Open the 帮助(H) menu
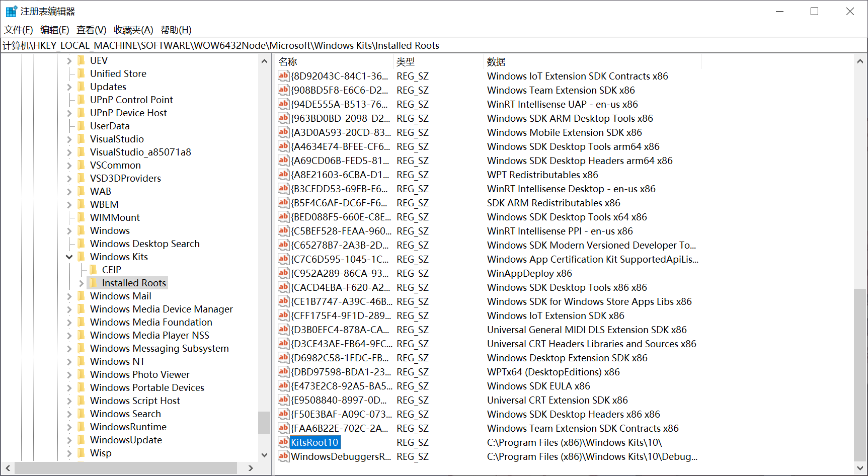This screenshot has height=476, width=868. tap(176, 30)
